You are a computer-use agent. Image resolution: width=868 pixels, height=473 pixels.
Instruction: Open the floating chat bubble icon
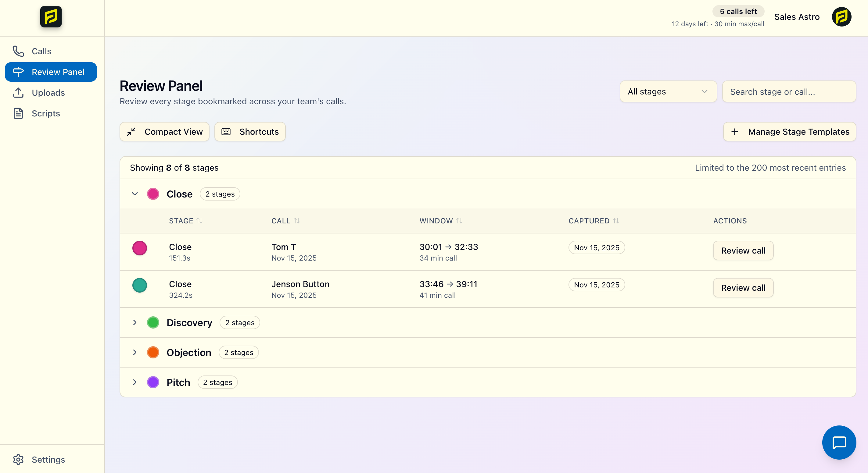click(x=839, y=442)
